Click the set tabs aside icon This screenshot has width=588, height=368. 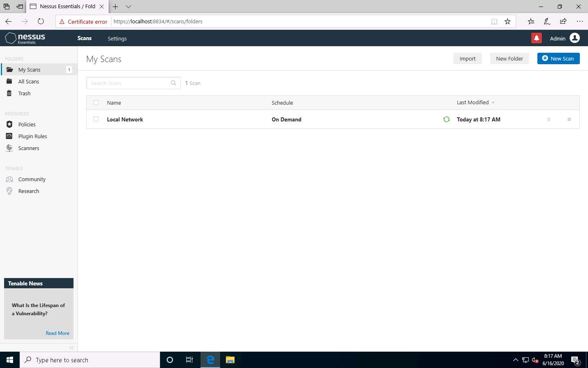click(x=20, y=7)
